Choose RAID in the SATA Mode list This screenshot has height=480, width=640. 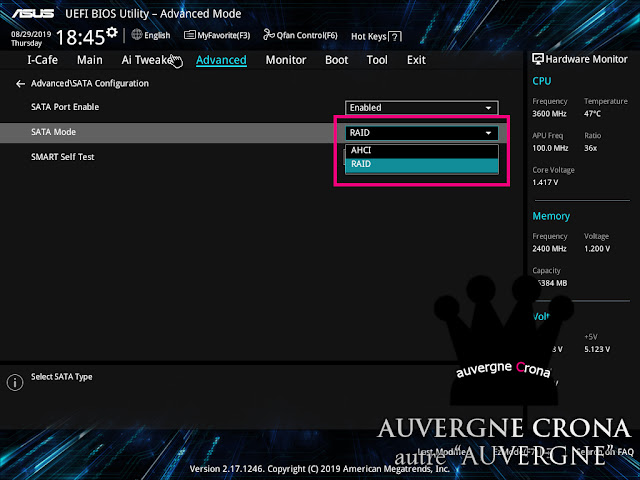422,164
